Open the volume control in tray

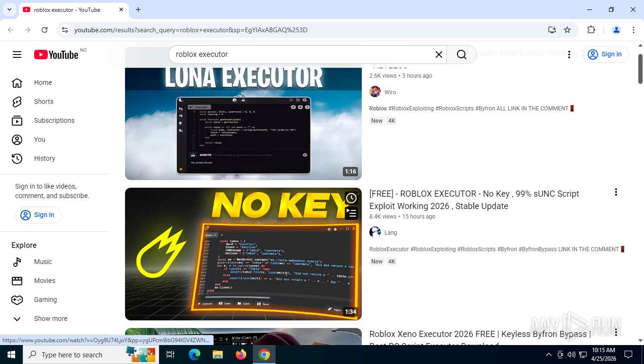point(572,355)
